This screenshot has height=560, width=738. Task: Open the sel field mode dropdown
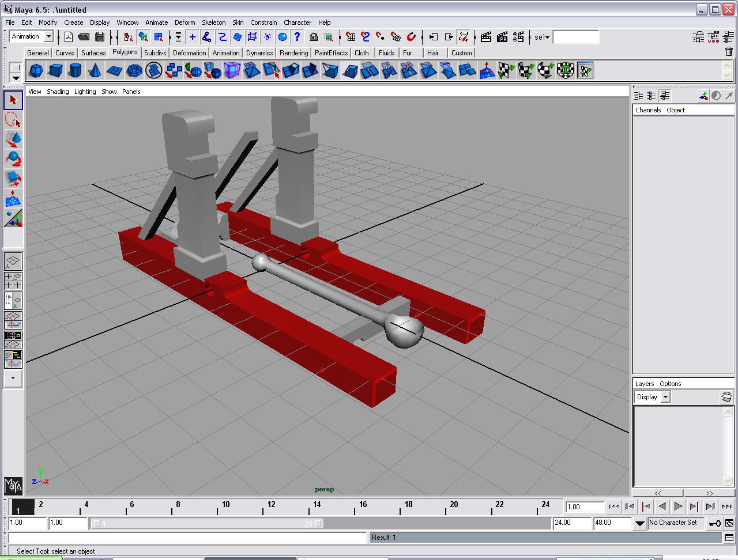[541, 37]
